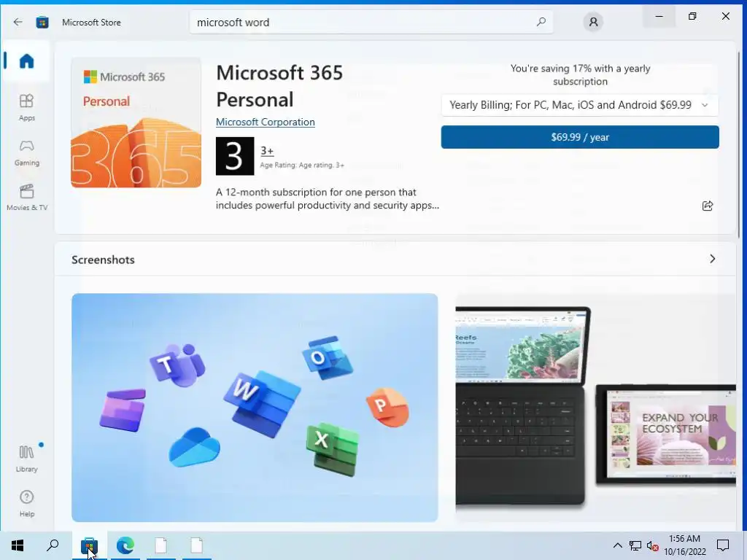The height and width of the screenshot is (560, 747).
Task: Open the Gaming section
Action: tap(27, 153)
